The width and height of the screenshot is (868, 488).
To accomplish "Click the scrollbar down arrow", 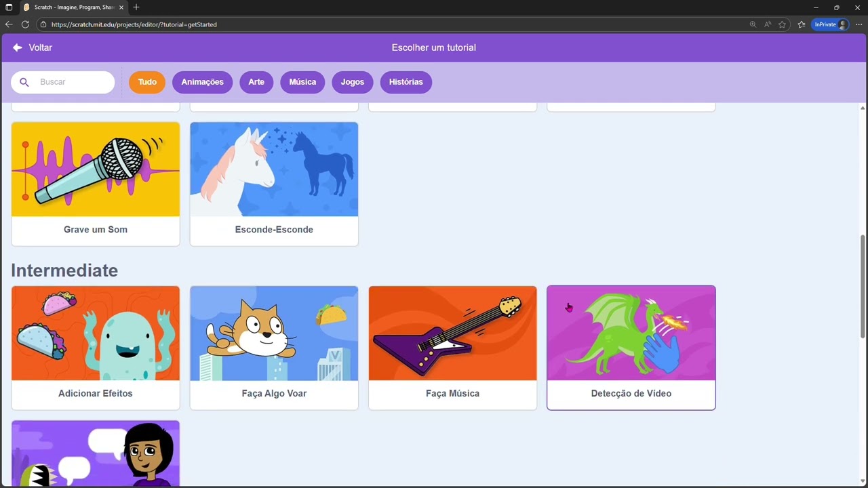I will point(863,483).
